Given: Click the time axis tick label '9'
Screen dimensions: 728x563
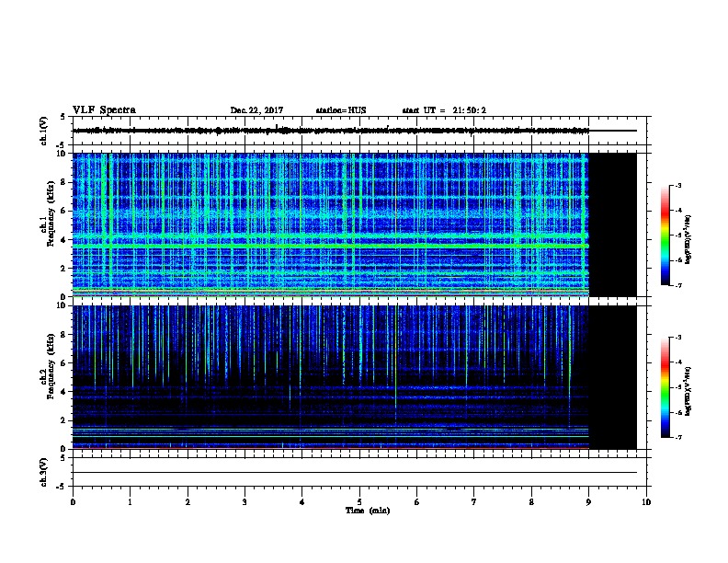Looking at the screenshot, I should point(588,502).
